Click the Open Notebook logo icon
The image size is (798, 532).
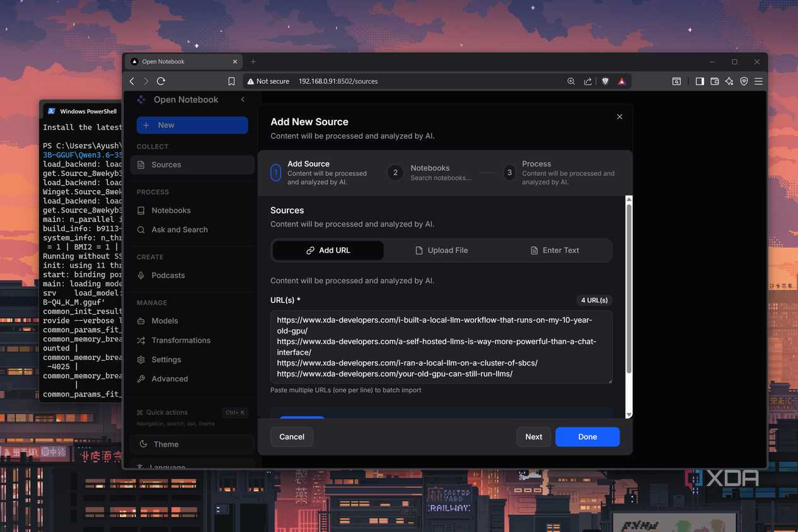tap(141, 100)
